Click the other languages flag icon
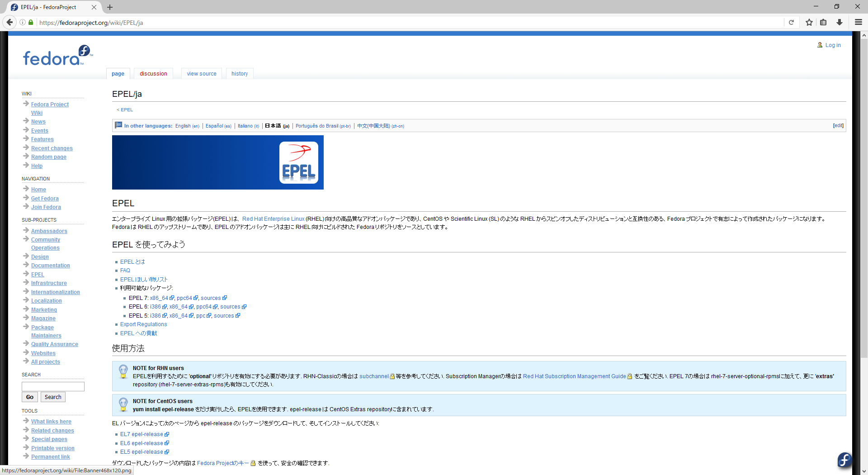This screenshot has width=868, height=475. 118,125
